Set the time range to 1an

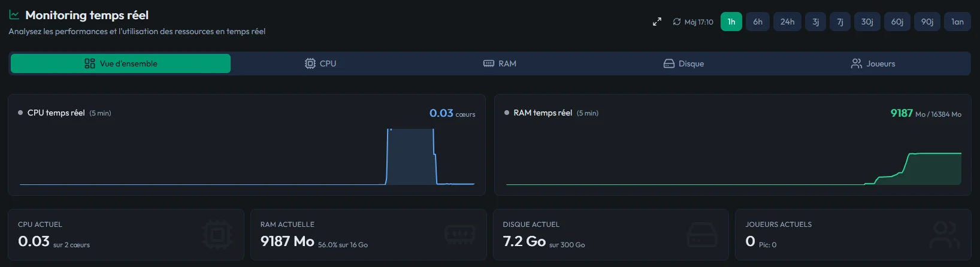coord(958,22)
